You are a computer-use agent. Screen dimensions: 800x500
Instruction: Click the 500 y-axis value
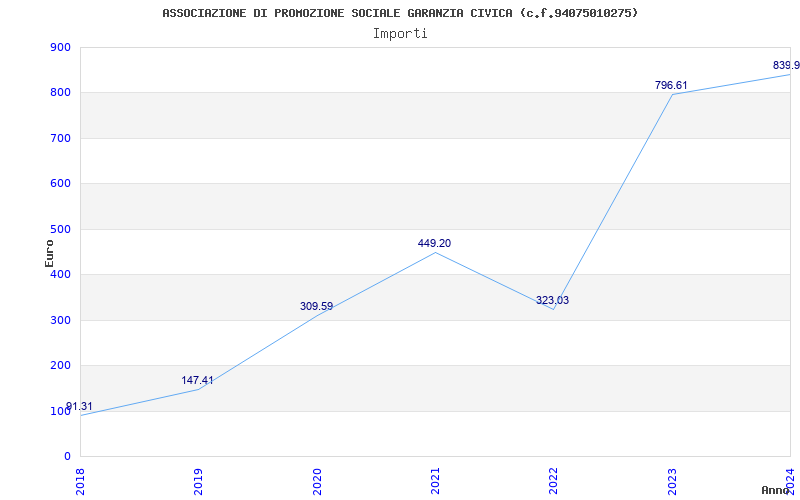[60, 229]
